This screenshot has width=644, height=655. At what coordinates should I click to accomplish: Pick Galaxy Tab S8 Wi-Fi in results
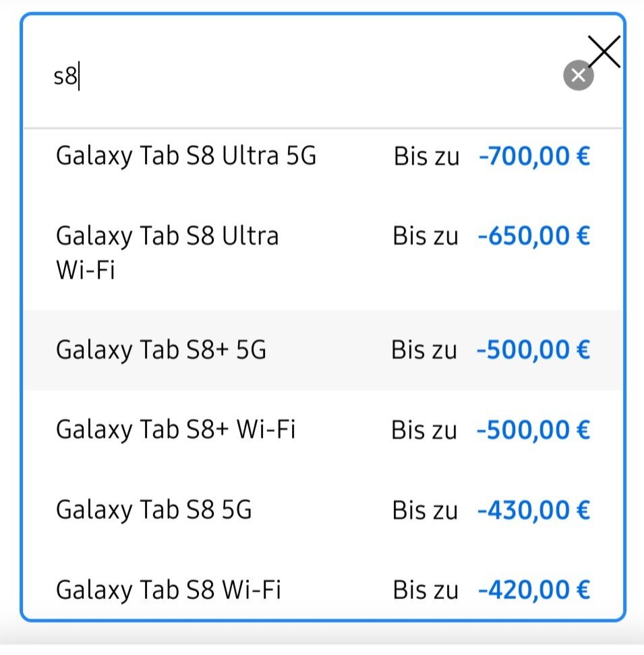(169, 590)
